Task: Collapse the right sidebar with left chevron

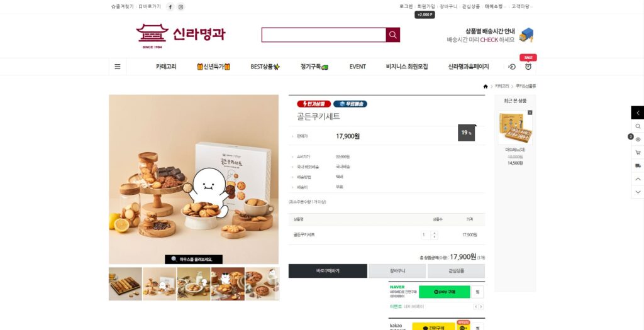Action: tap(638, 113)
